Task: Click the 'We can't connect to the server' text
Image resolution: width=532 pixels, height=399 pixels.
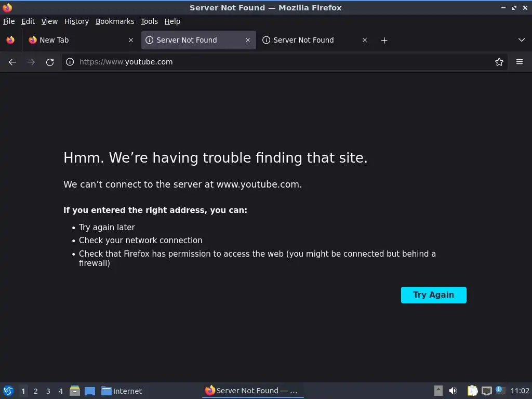Action: [182, 184]
